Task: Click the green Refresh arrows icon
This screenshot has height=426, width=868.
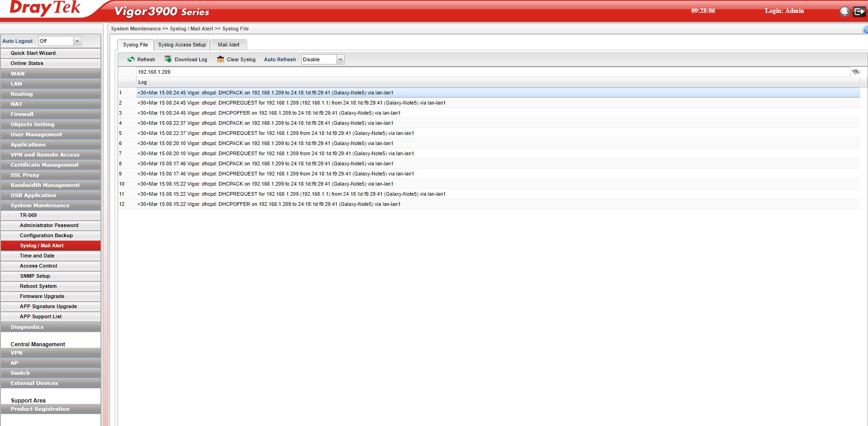Action: coord(131,59)
